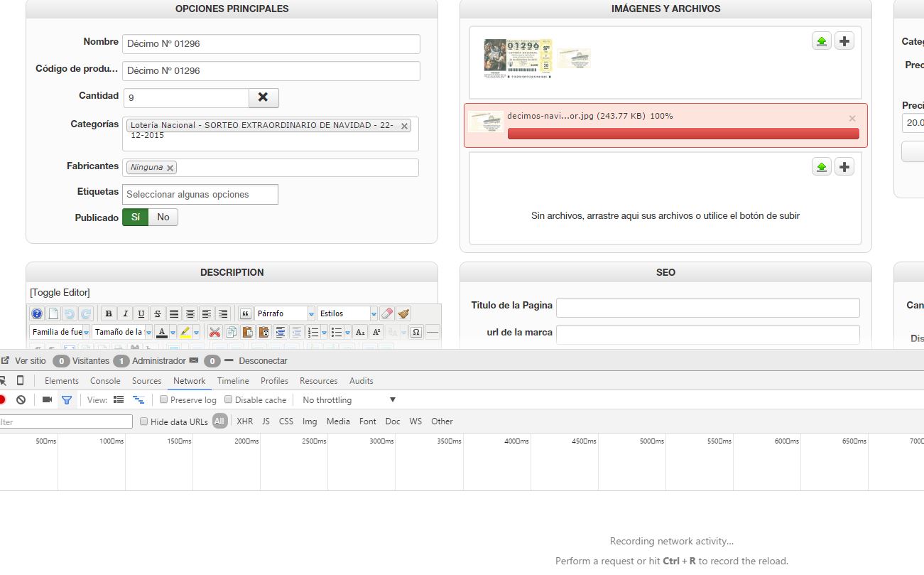Enable the Disable cache checkbox
The image size is (924, 575).
(229, 399)
